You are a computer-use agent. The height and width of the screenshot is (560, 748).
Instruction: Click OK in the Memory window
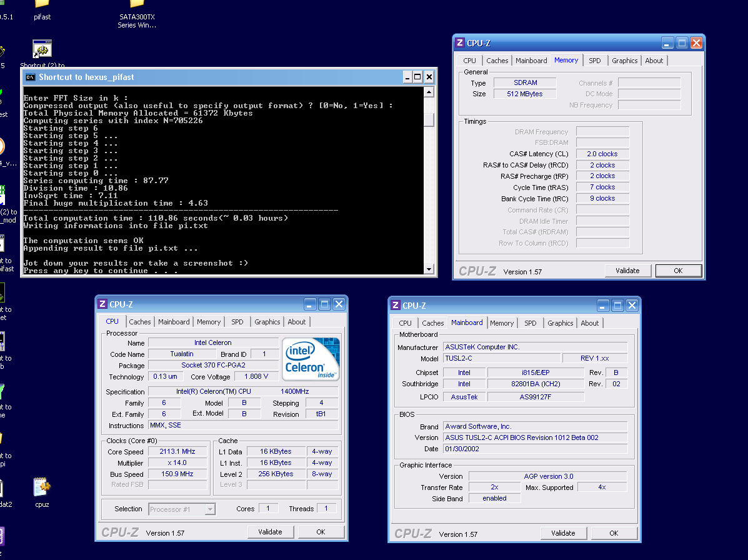pos(678,271)
